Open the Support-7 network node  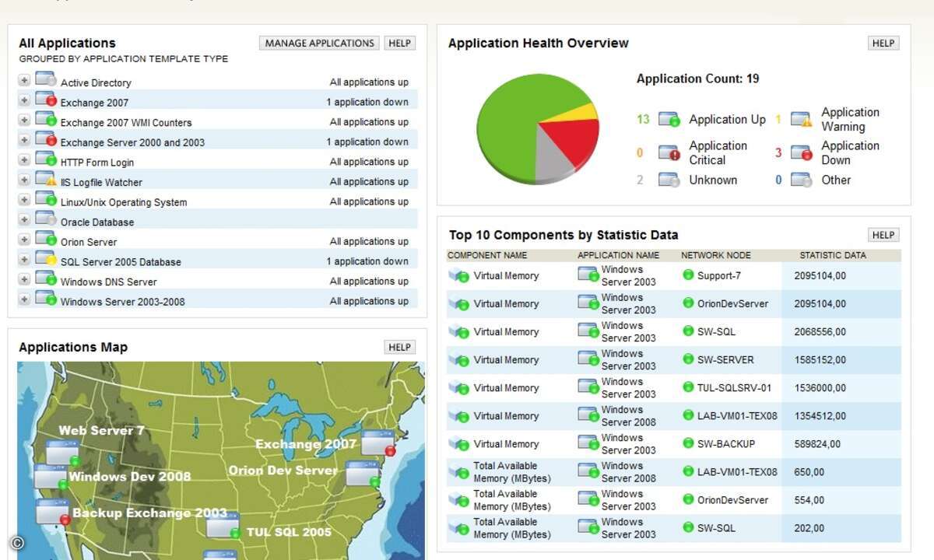719,275
